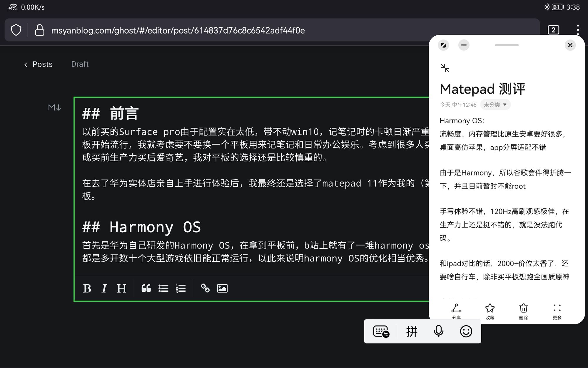Open the browser three-dot menu
The width and height of the screenshot is (588, 368).
point(578,30)
